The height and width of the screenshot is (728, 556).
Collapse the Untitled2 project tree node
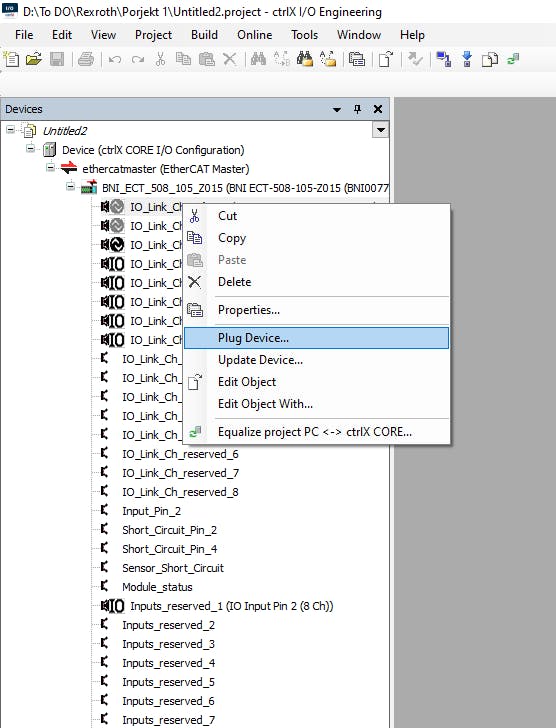(10, 130)
